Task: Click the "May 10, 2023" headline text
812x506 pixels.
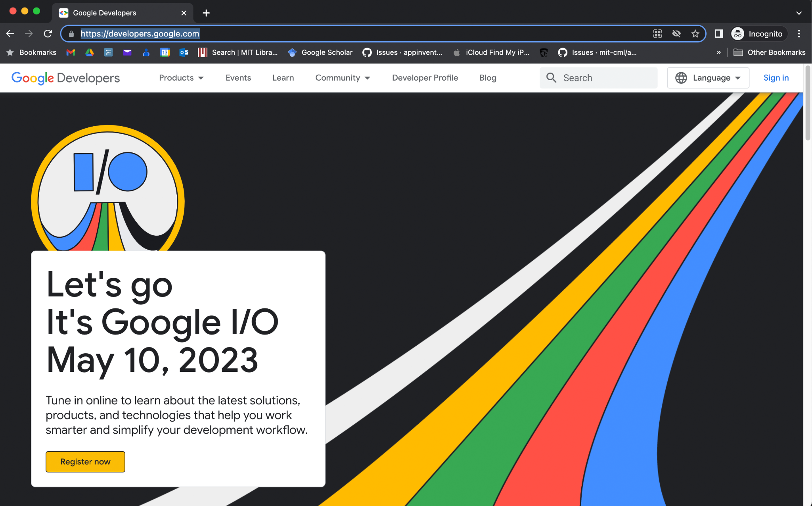Action: 152,360
